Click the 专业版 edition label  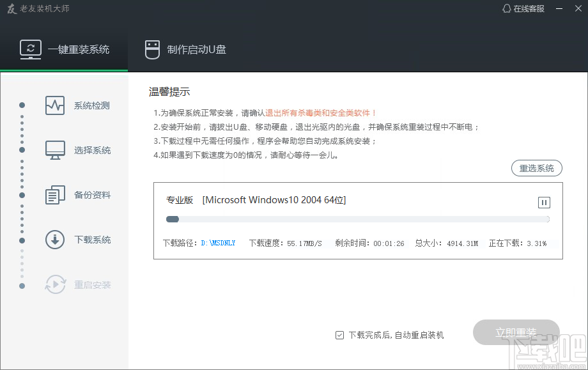pyautogui.click(x=180, y=200)
